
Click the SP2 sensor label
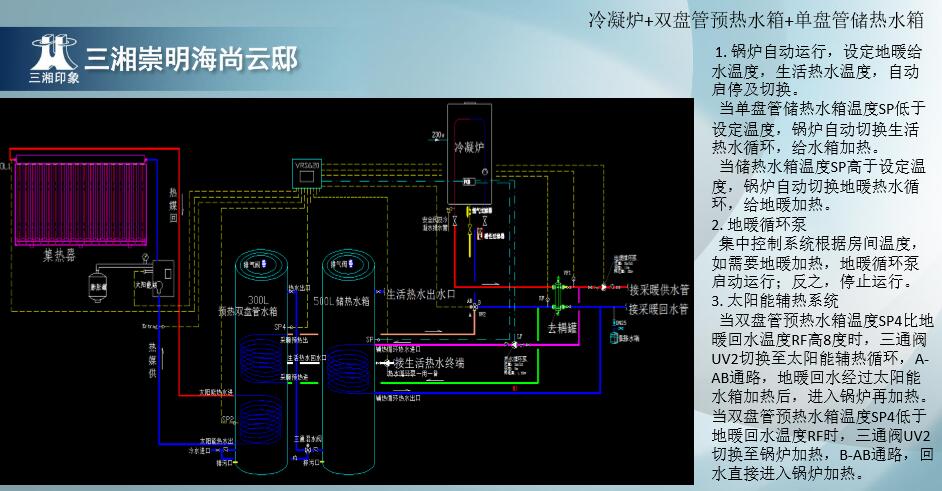click(x=227, y=420)
